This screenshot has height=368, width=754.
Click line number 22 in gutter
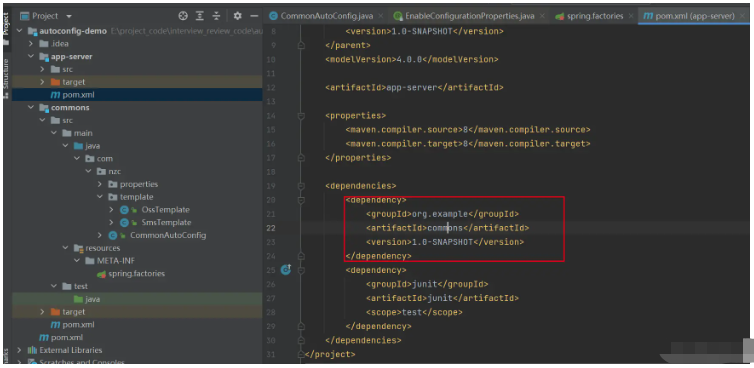click(x=271, y=228)
